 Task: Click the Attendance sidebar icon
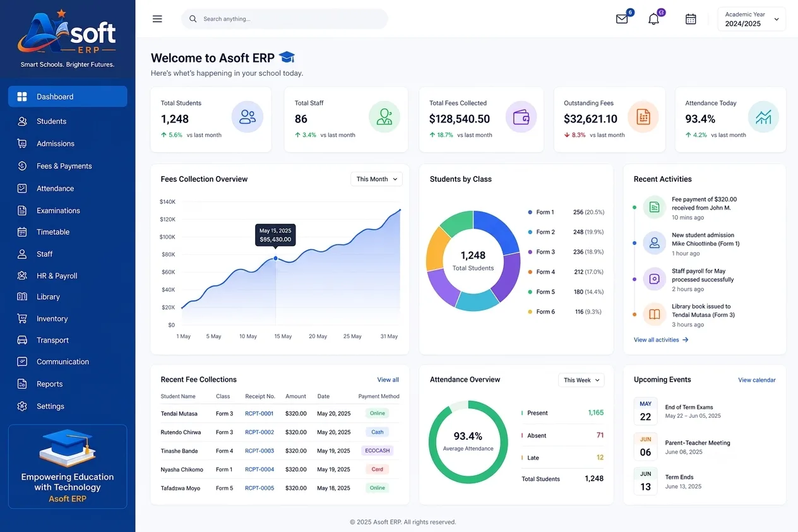click(22, 188)
